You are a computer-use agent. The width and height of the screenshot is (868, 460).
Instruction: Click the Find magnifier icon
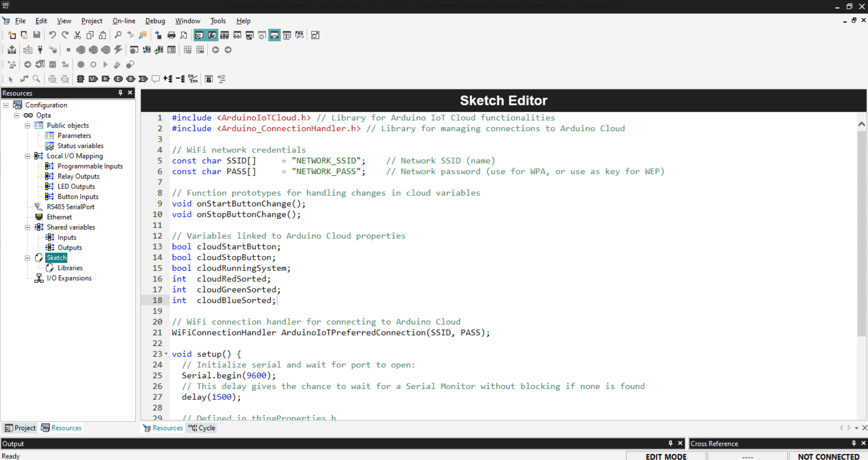click(118, 35)
